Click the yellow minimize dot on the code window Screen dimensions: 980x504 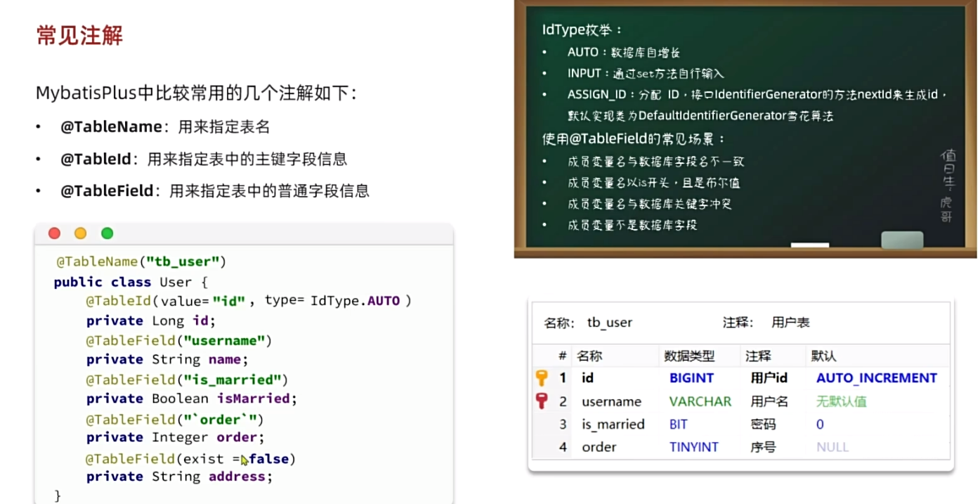point(81,233)
